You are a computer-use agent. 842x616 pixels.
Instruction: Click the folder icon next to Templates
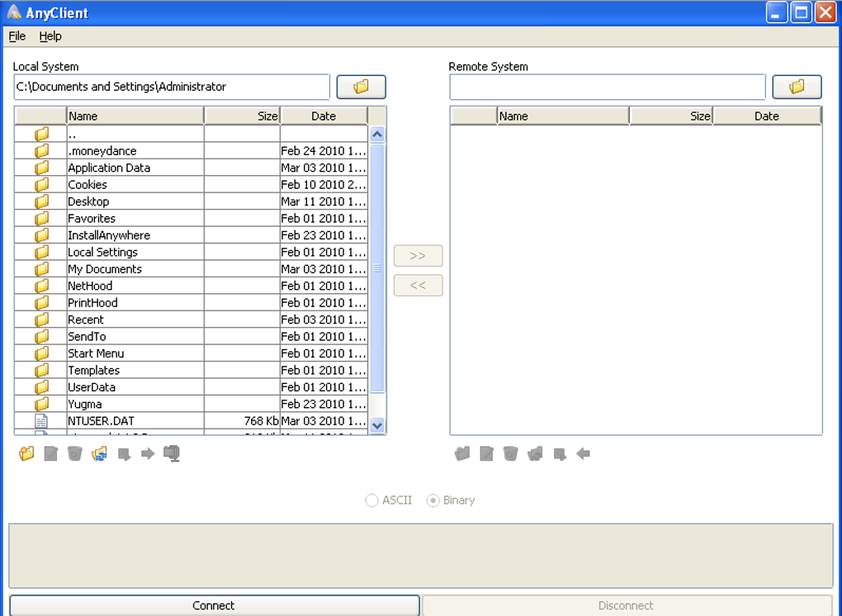point(41,370)
